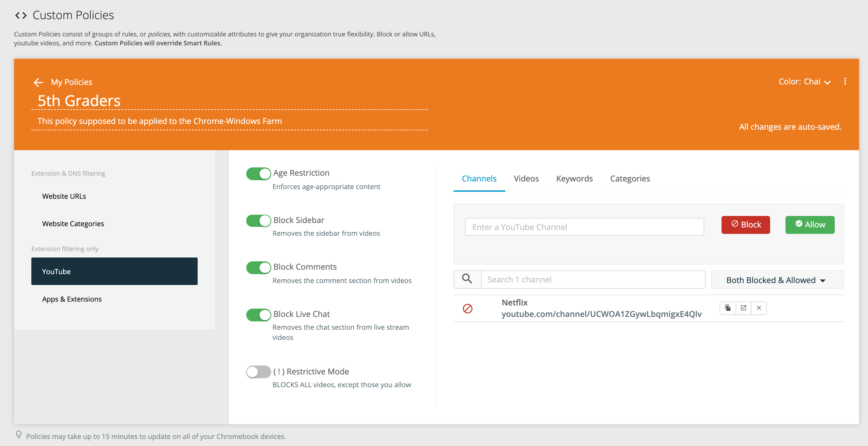Open the three-dot policy options menu
868x446 pixels.
pyautogui.click(x=845, y=81)
